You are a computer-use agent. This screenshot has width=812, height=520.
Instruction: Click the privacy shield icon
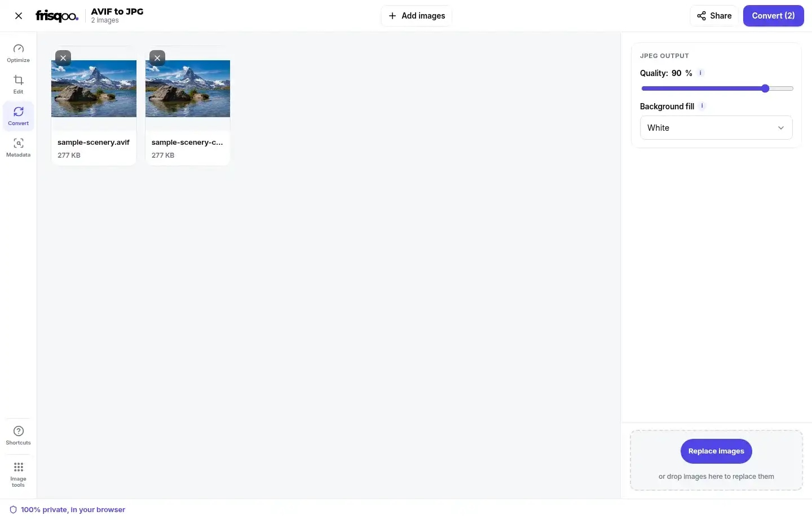pos(13,510)
